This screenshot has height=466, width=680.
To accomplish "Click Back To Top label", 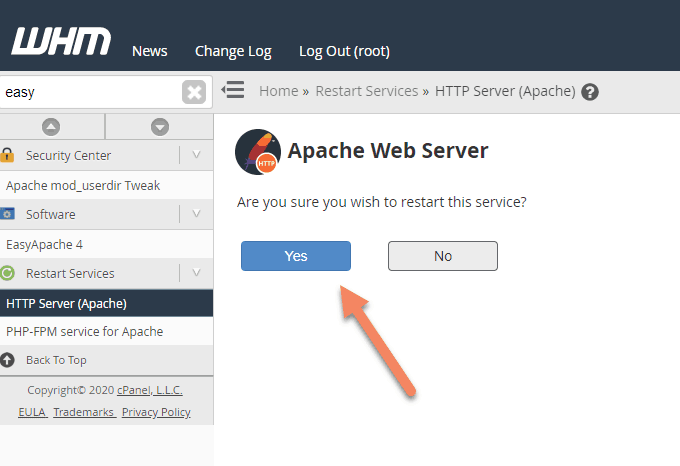I will (56, 360).
